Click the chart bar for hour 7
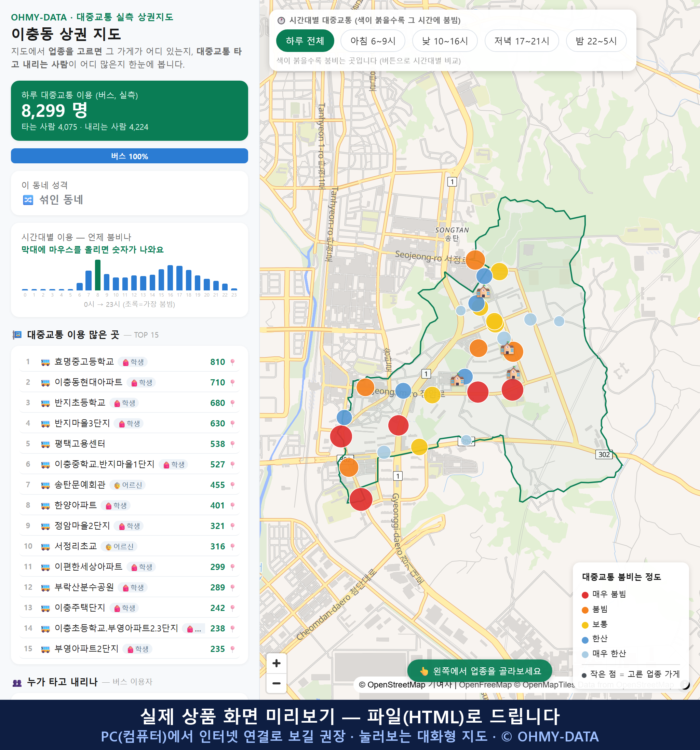This screenshot has width=700, height=750. [x=89, y=280]
